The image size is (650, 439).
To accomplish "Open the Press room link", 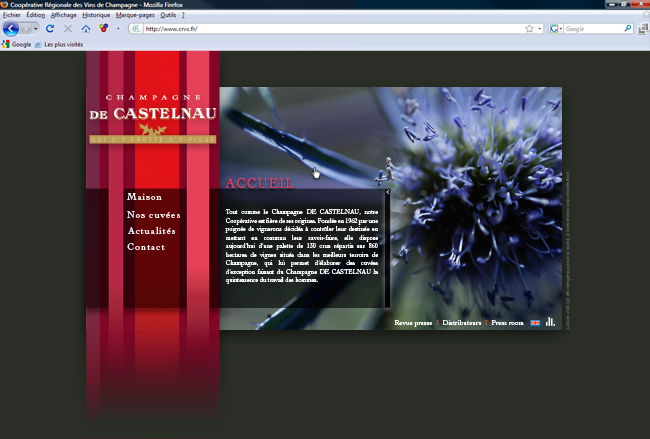I will point(507,323).
